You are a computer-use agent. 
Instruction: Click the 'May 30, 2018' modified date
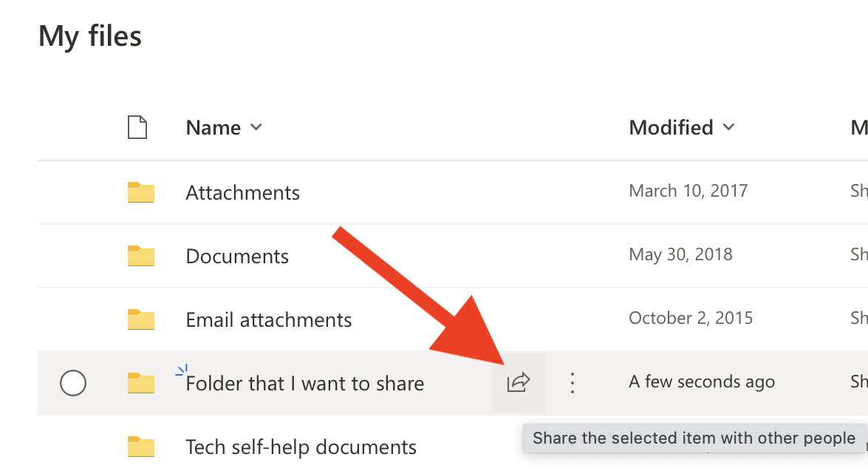tap(680, 254)
